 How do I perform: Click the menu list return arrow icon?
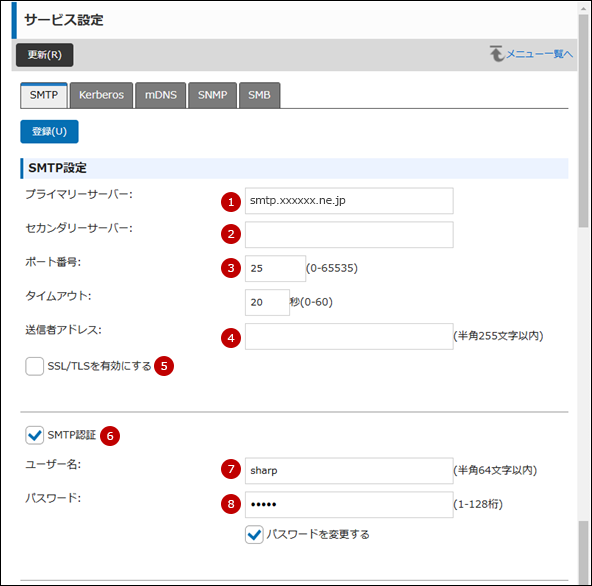tap(497, 54)
